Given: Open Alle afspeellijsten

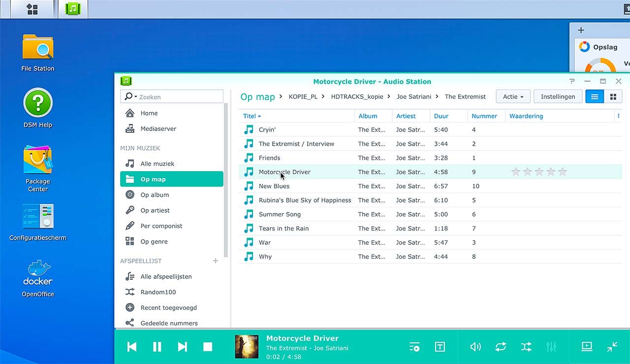Looking at the screenshot, I should point(172,276).
